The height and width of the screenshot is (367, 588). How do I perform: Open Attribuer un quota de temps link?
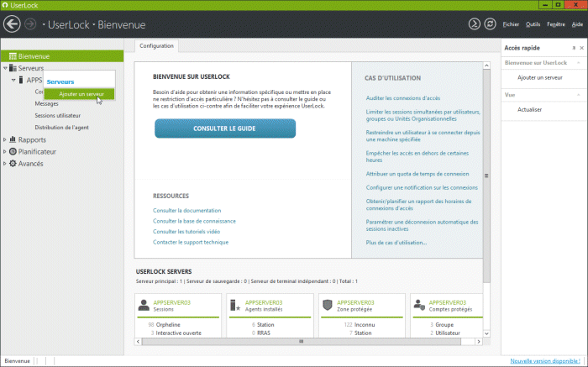417,174
